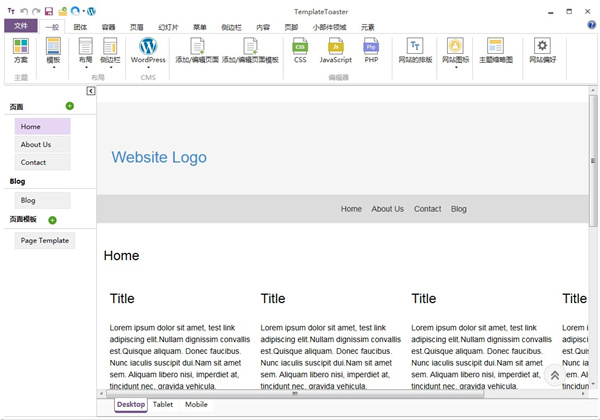The image size is (600, 420).
Task: Click the scroll-down arrow on the vertical scrollbar
Action: (x=593, y=383)
